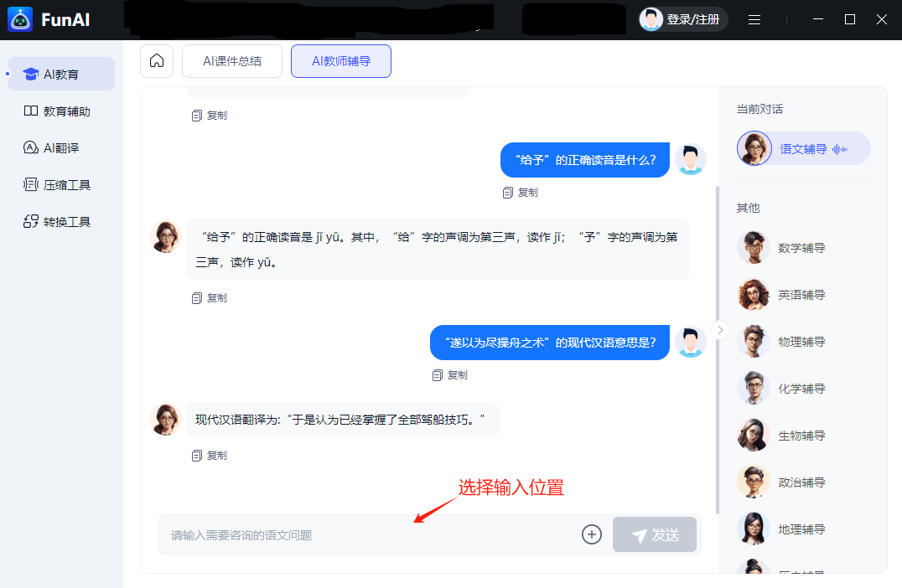Copy the modern Chinese translation reply
The height and width of the screenshot is (588, 902).
[x=210, y=456]
